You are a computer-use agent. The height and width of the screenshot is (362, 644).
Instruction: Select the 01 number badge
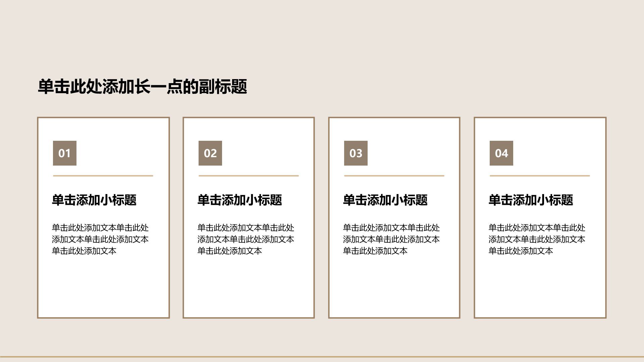[65, 153]
